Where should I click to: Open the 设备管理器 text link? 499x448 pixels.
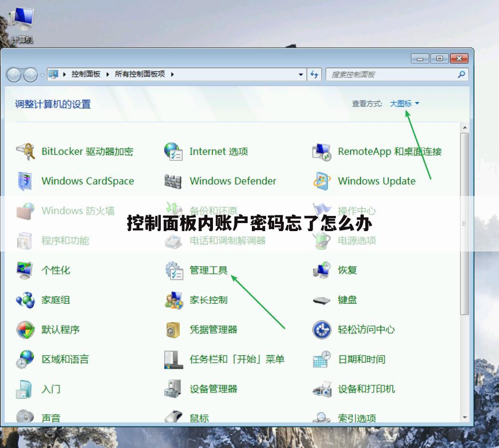(213, 389)
